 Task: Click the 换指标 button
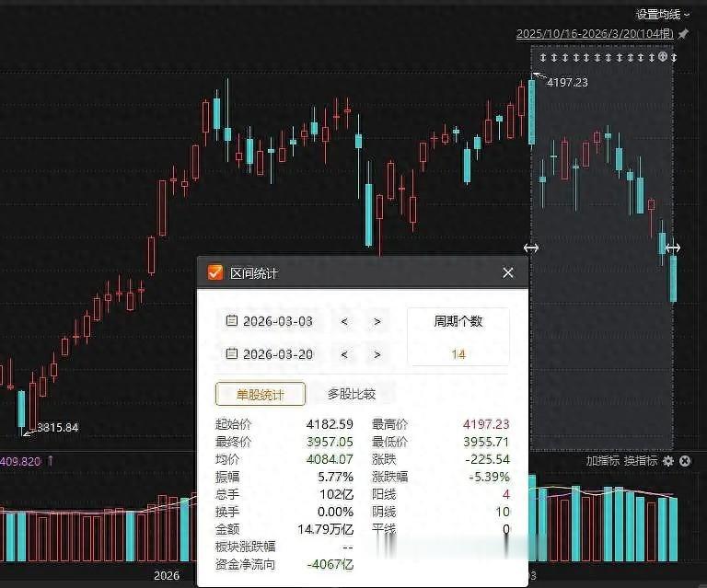(x=641, y=460)
